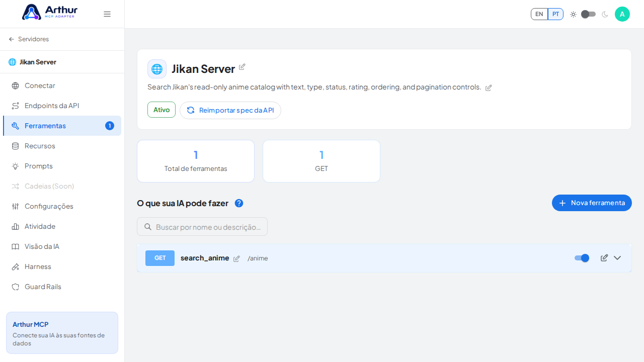Edit the server description
This screenshot has height=362, width=644.
[489, 87]
